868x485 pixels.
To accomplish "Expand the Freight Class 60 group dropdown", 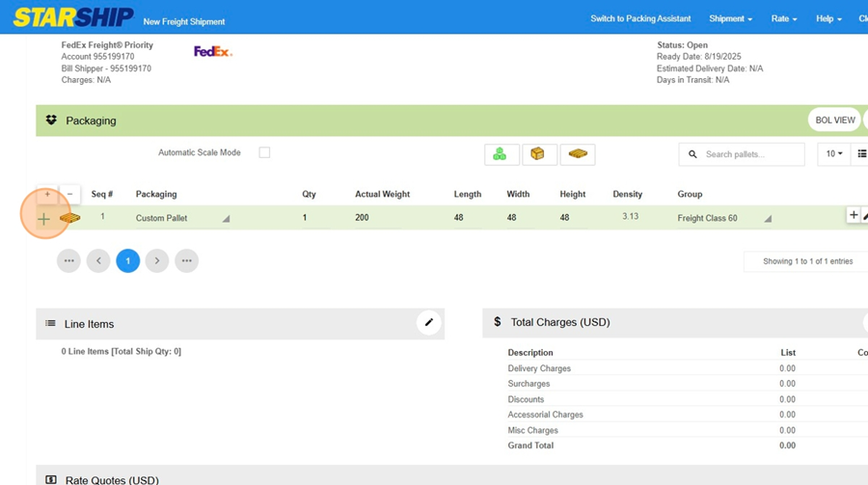I will 768,219.
